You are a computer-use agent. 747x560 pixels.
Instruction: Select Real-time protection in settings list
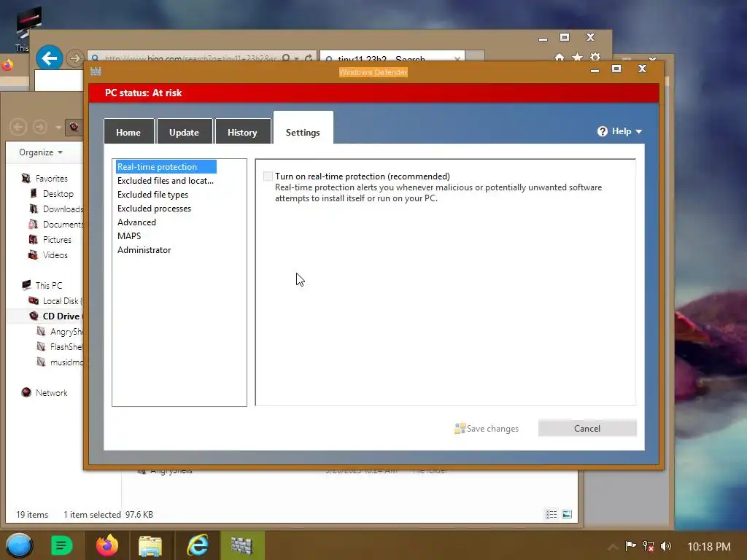click(x=166, y=167)
